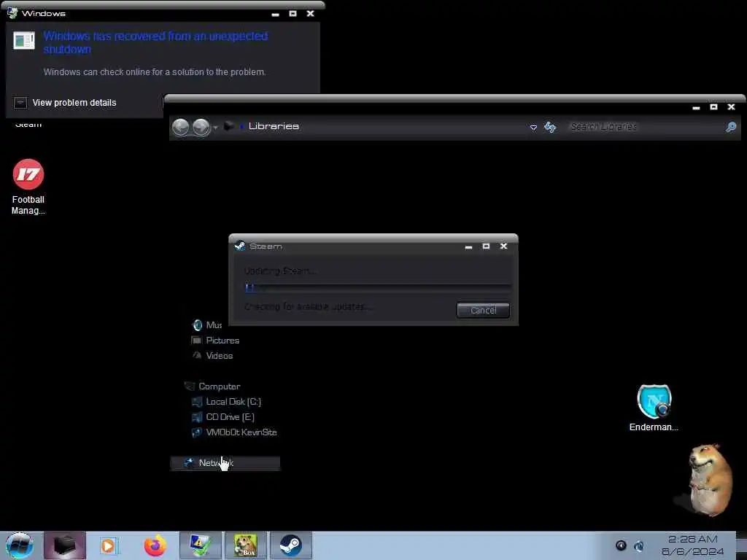The image size is (747, 560).
Task: Click the search magnifier in Libraries window
Action: pos(731,127)
